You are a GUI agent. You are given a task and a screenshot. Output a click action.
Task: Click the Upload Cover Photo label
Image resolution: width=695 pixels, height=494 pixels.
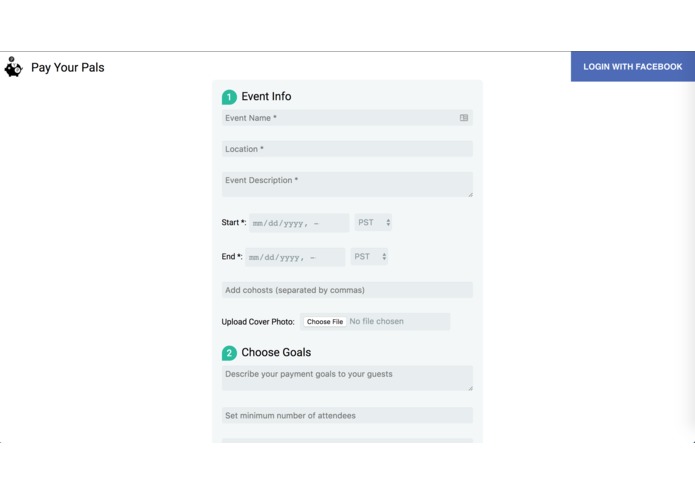point(258,322)
